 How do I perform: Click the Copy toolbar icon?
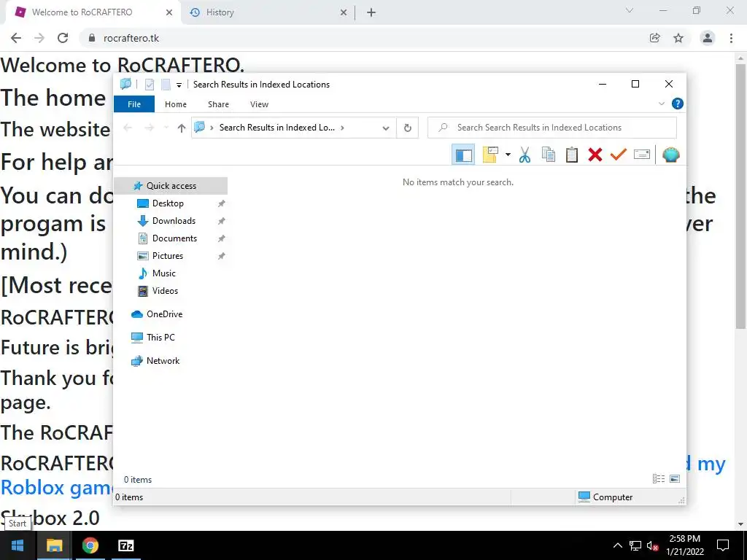549,155
